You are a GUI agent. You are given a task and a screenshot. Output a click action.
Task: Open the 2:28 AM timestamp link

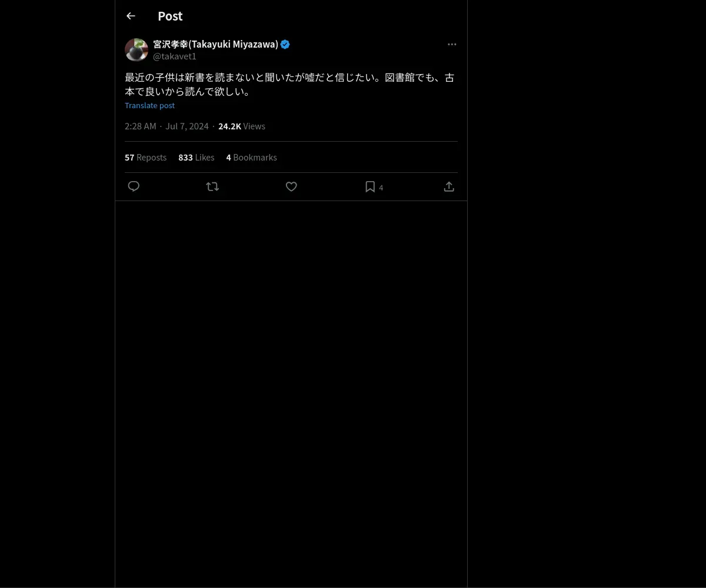[x=141, y=126]
